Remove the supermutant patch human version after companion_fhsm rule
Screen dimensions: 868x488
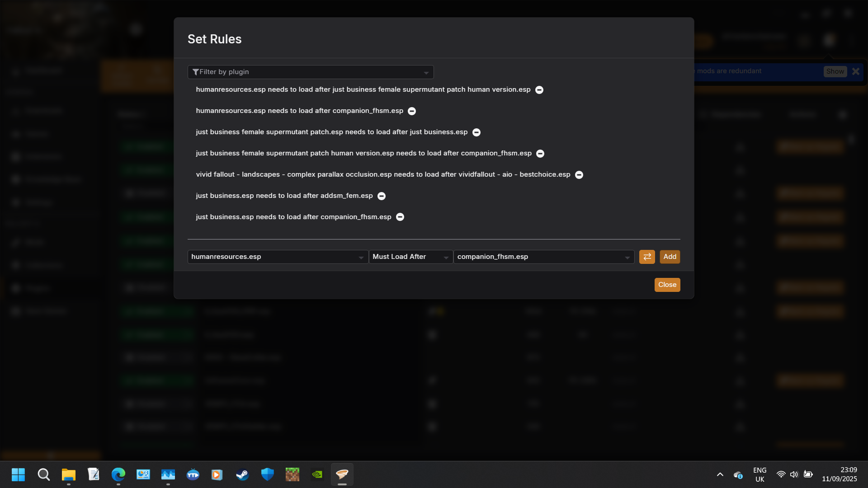(540, 154)
